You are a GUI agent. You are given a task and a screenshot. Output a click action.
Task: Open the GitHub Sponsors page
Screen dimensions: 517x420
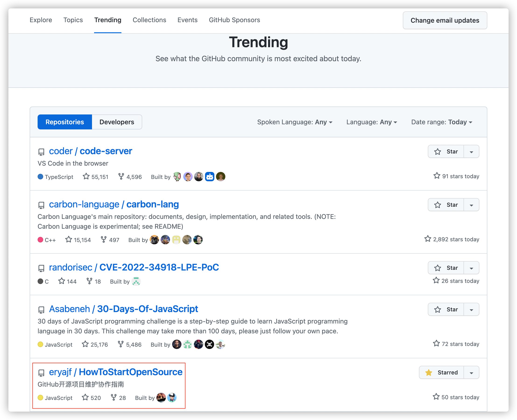[x=234, y=20]
